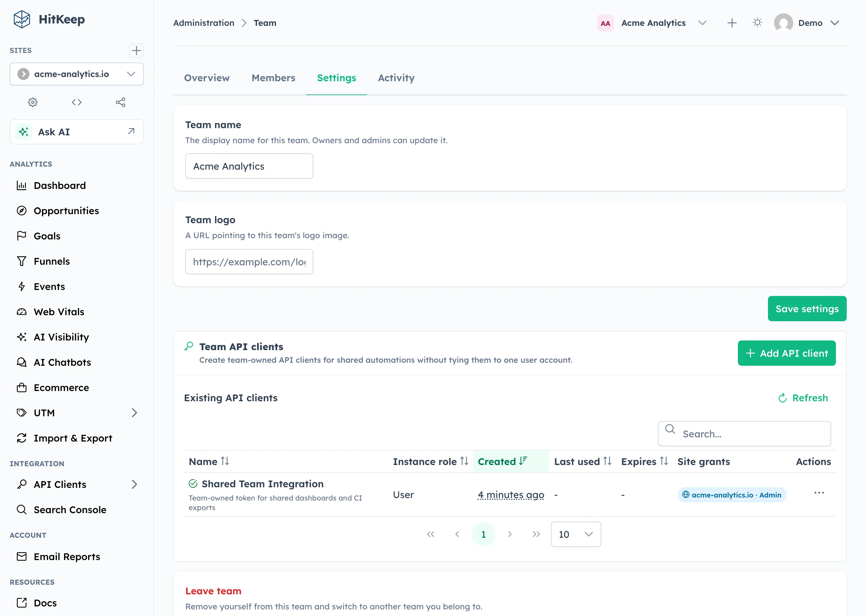Click the Team name input field
866x616 pixels.
coord(249,166)
